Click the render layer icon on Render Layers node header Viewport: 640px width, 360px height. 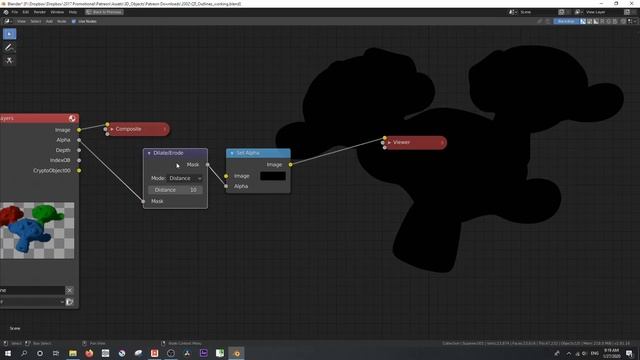tap(72, 118)
